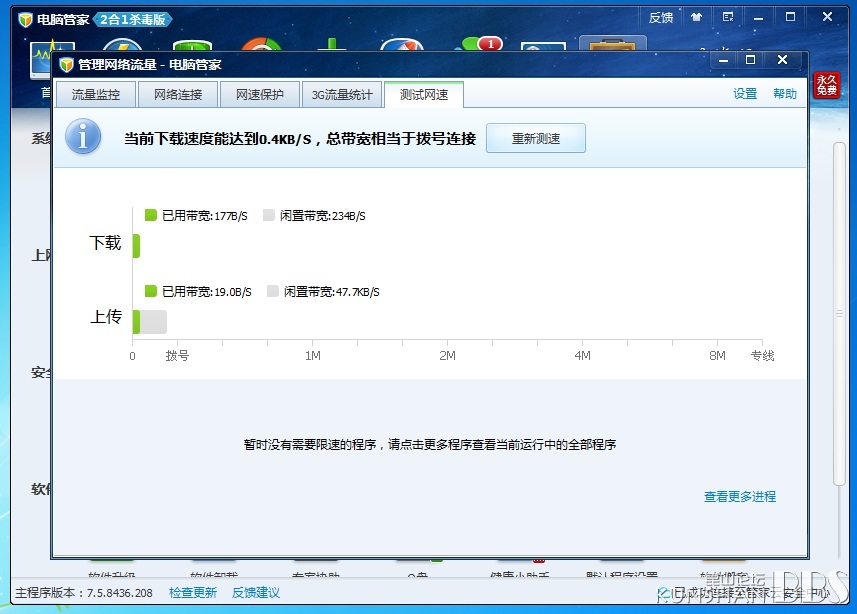This screenshot has height=614, width=857.
Task: Click the 拨号 axis label
Action: click(177, 355)
